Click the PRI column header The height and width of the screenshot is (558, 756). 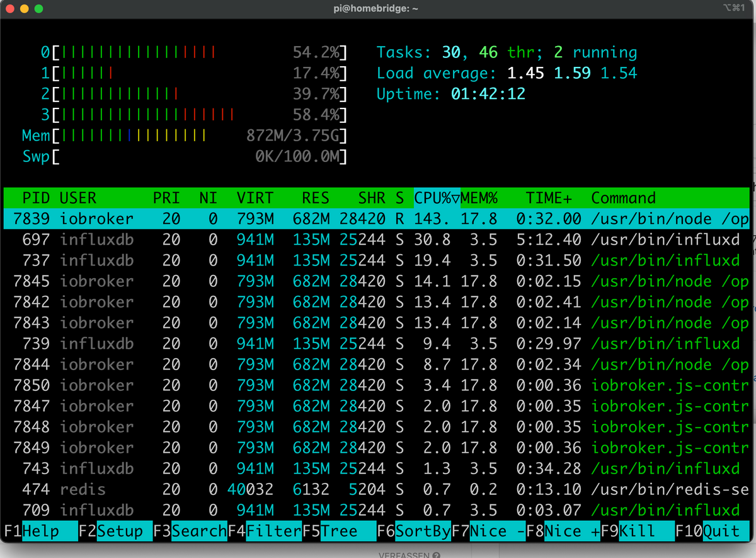166,198
